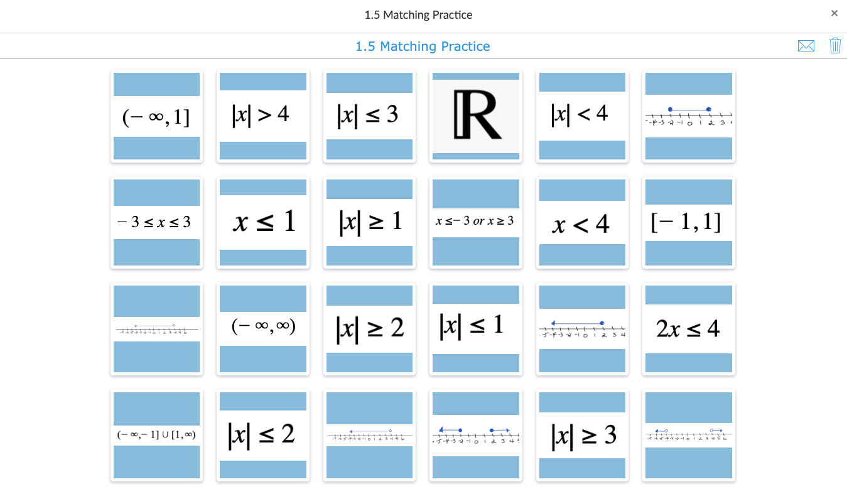Select the (−∞, 1] interval card
This screenshot has width=847, height=504.
click(156, 115)
